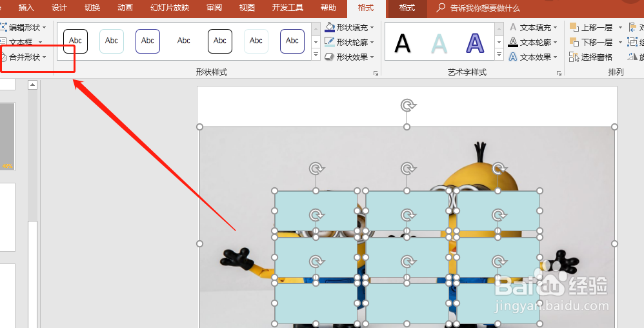Viewport: 644px width, 328px height.
Task: Switch to the 视图 tab
Action: point(247,8)
